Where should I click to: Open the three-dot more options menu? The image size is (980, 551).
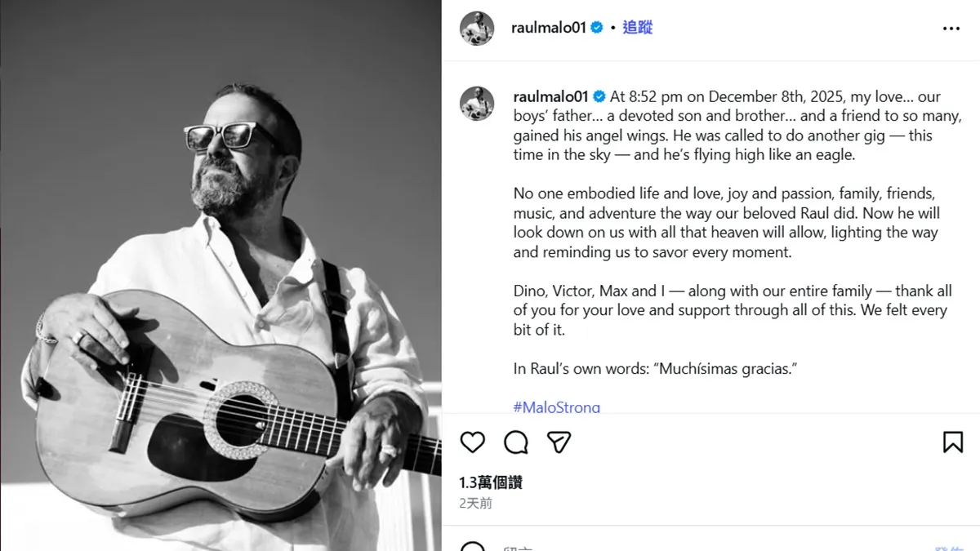tap(951, 29)
